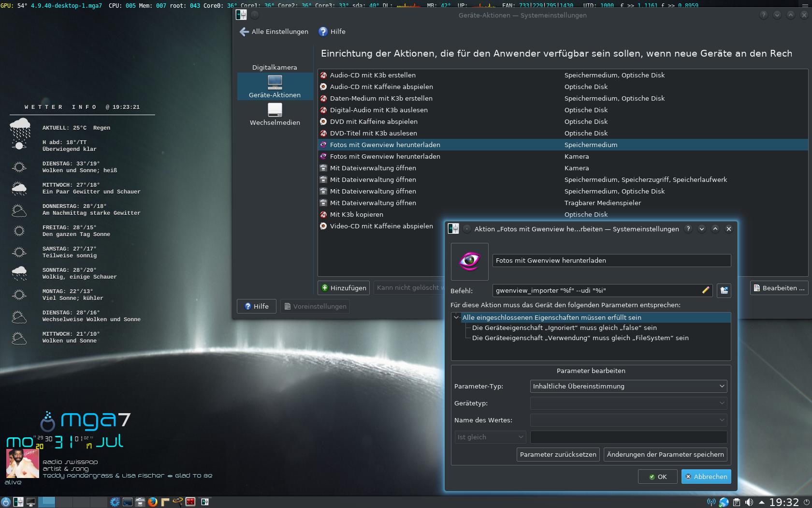Screen dimensions: 812x508
Task: Select 'Mit K3b kopieren' action row
Action: point(356,214)
